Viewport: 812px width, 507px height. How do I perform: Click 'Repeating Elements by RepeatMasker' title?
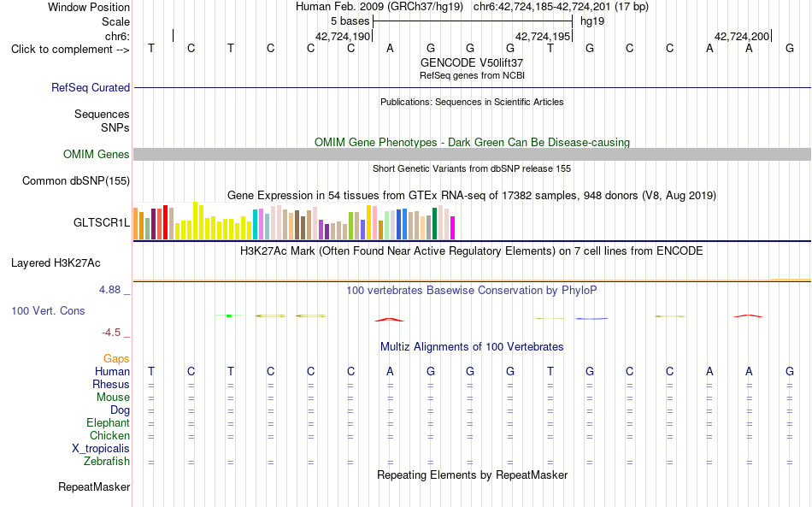pos(472,475)
